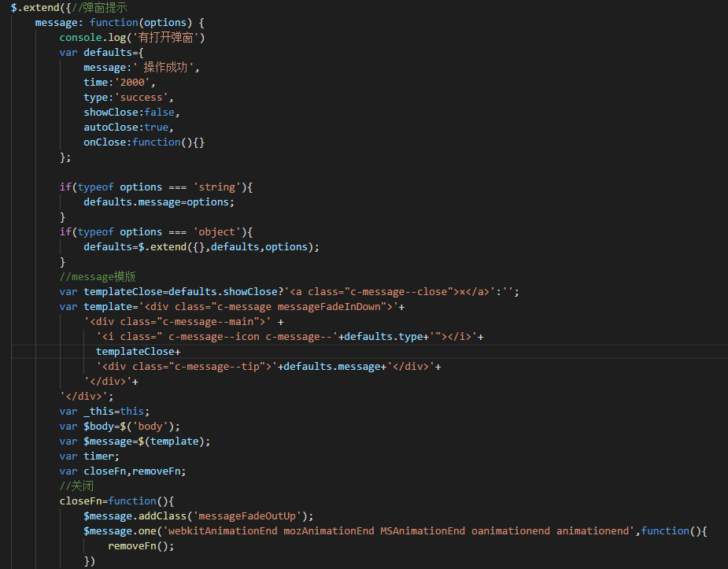This screenshot has width=728, height=569.
Task: Click the onClose:function(){} property line
Action: (144, 142)
